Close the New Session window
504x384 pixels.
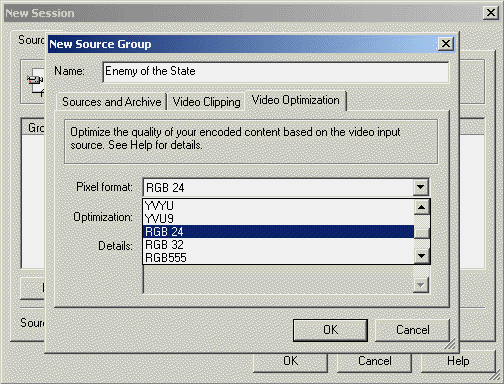tap(491, 13)
